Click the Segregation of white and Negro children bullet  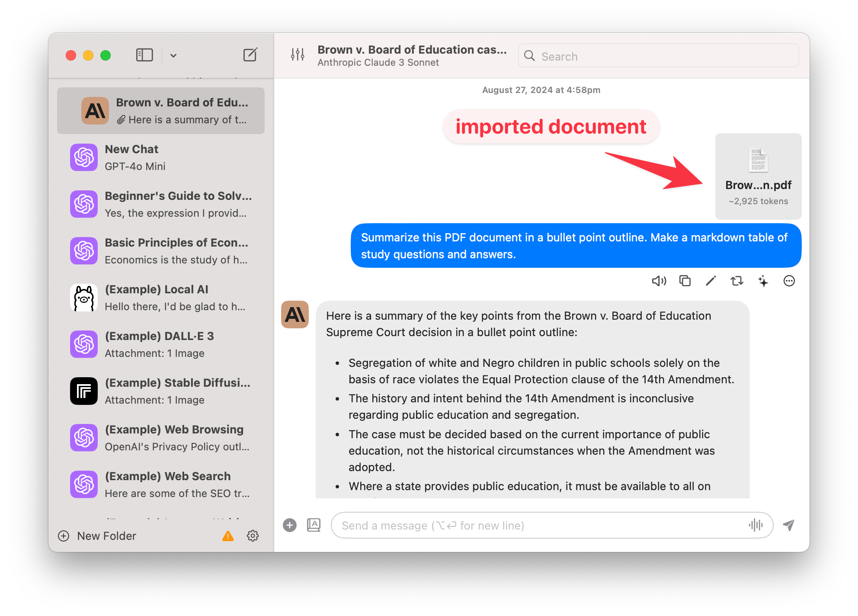coord(541,371)
